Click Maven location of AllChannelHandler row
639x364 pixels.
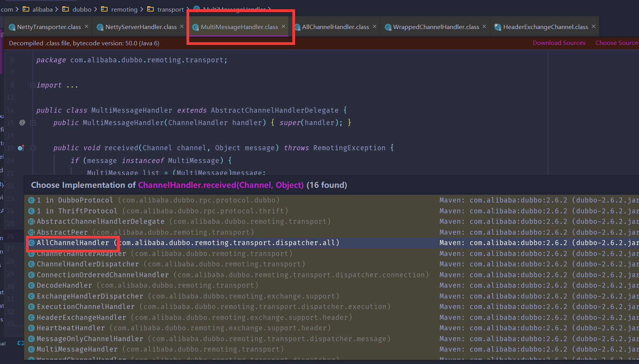[x=539, y=243]
